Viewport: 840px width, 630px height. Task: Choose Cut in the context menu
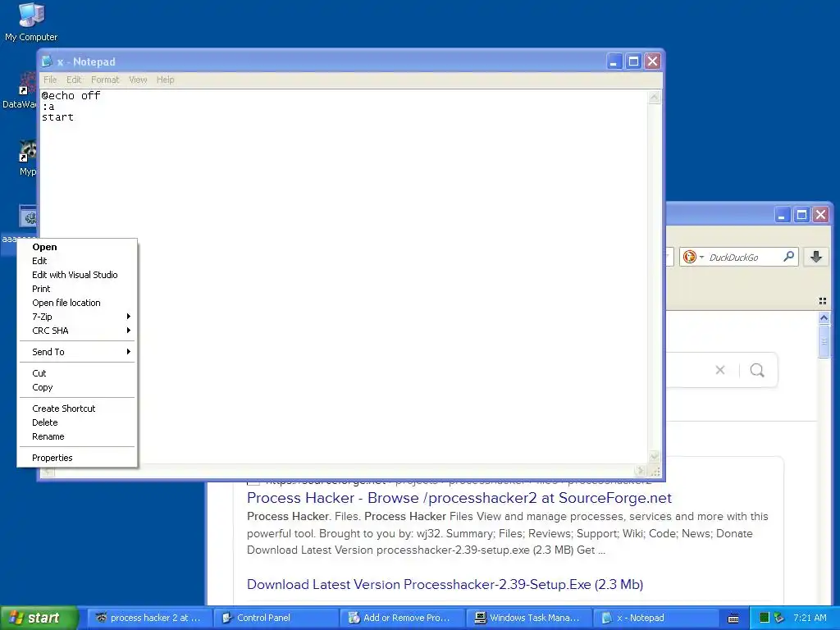coord(76,373)
